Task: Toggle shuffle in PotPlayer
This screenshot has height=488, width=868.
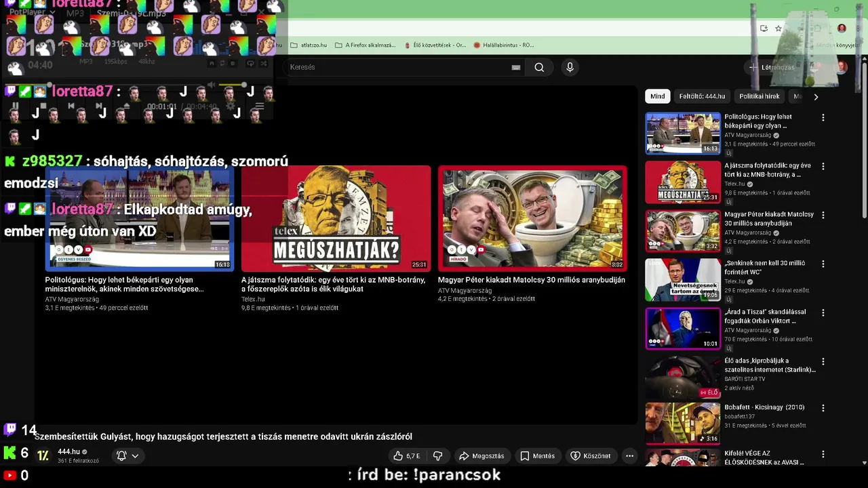Action: point(263,63)
